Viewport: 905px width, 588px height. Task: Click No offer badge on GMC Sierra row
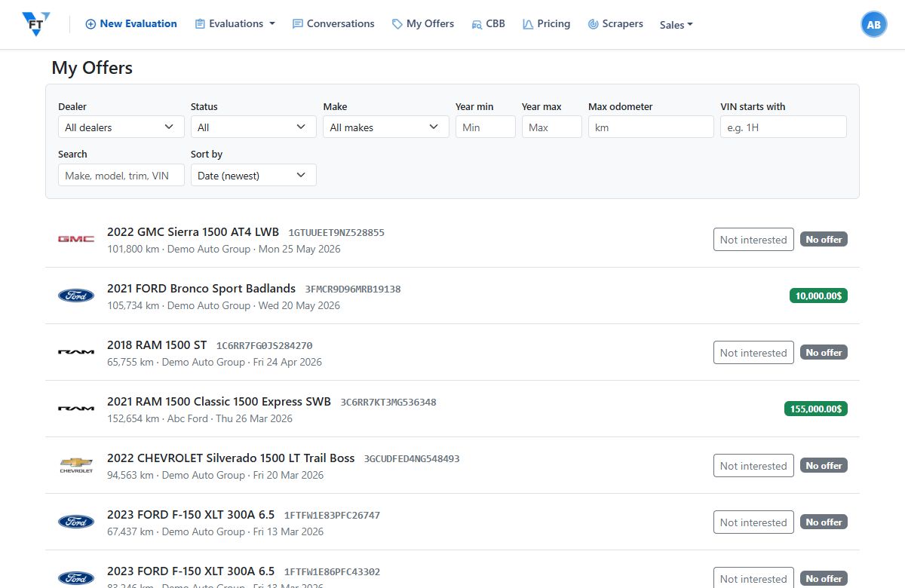[824, 239]
